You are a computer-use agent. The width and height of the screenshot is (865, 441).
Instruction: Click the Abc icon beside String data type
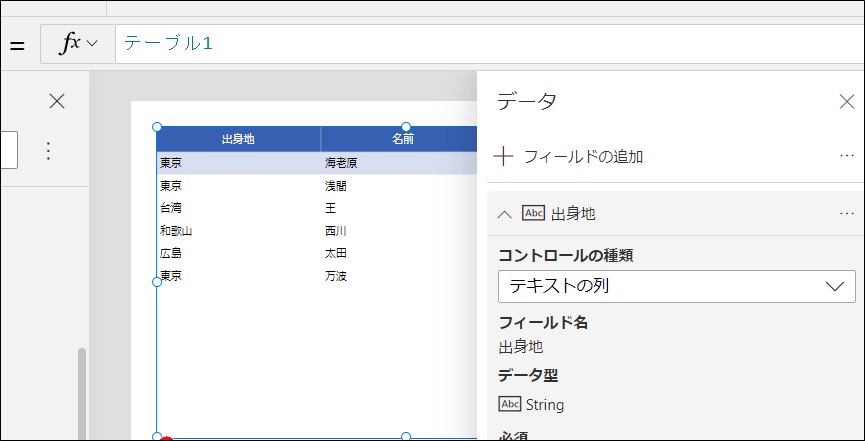pos(509,404)
